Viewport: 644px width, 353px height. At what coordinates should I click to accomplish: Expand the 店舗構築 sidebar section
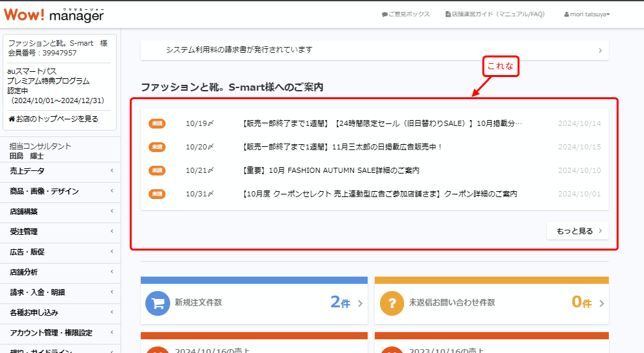(60, 211)
